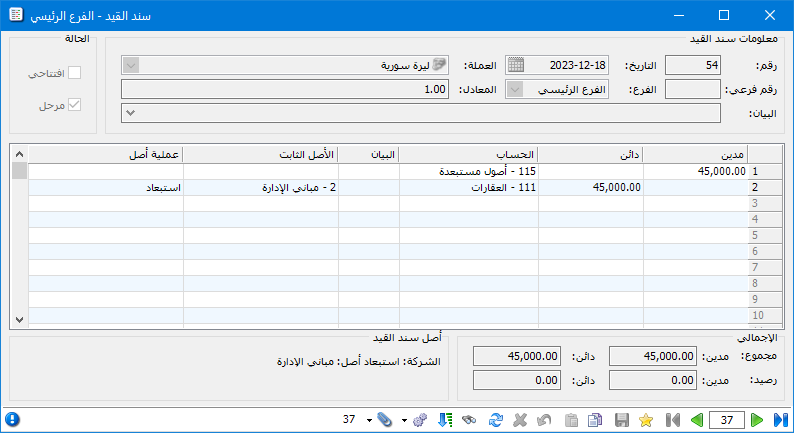This screenshot has width=794, height=433.
Task: Select account cell 111 - العقارات
Action: 468,187
